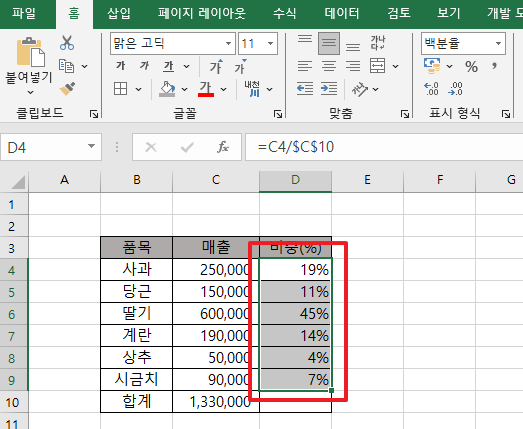The image size is (523, 429).
Task: Expand the underline style arrow
Action: pyautogui.click(x=187, y=66)
